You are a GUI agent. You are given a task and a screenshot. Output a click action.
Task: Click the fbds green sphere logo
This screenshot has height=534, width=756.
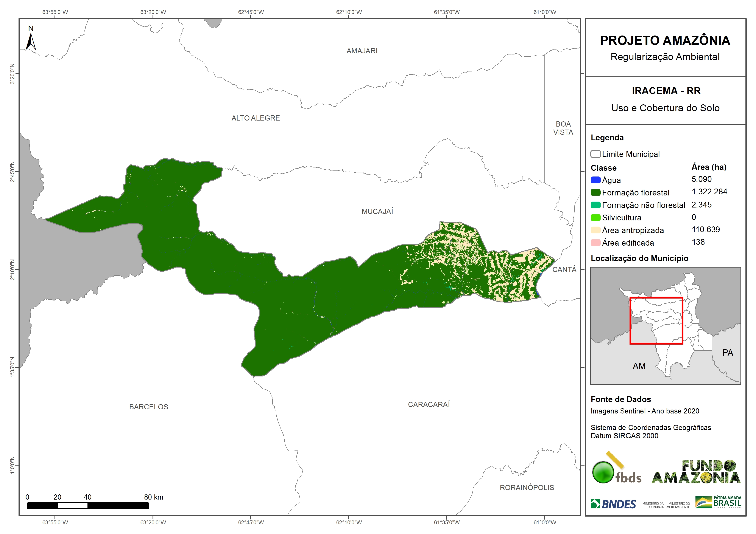coord(603,472)
